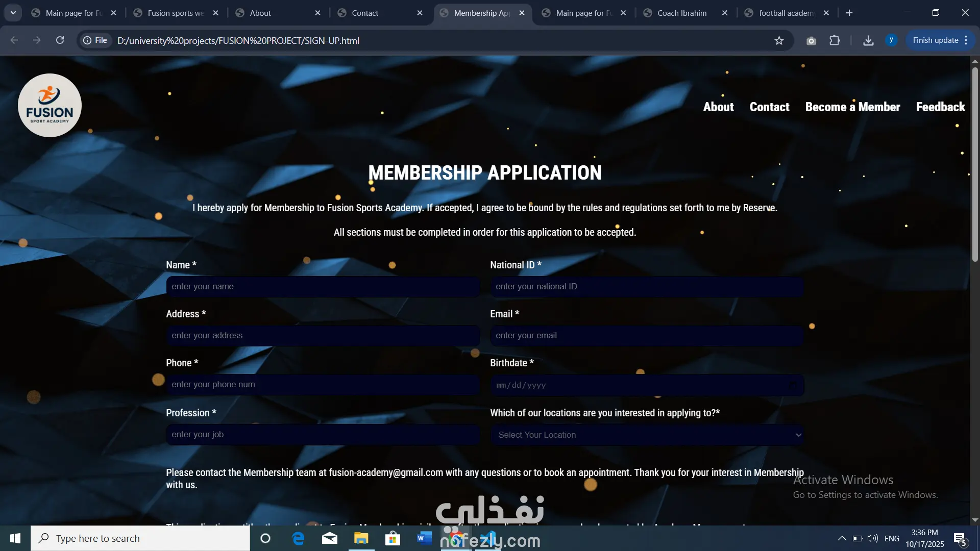Open the Microsoft Edge taskbar icon
980x551 pixels.
point(298,538)
